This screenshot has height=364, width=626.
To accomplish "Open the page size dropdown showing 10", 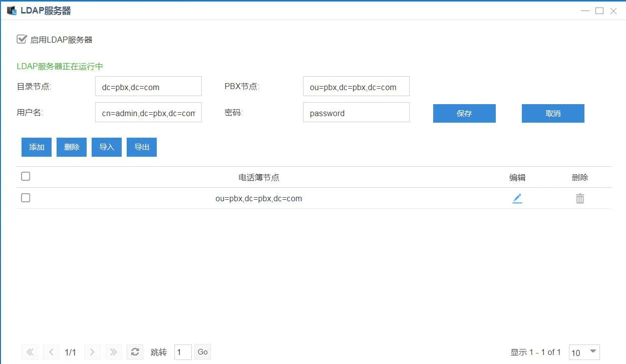I will click(584, 352).
